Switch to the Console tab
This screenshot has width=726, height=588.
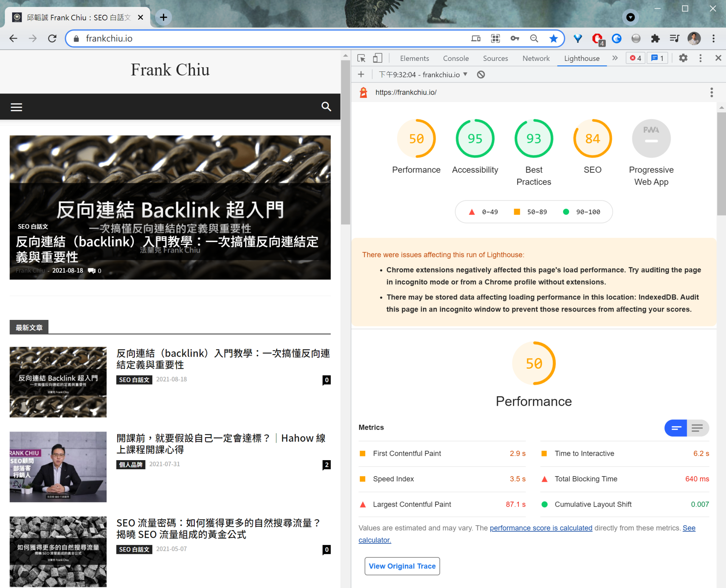(x=456, y=58)
